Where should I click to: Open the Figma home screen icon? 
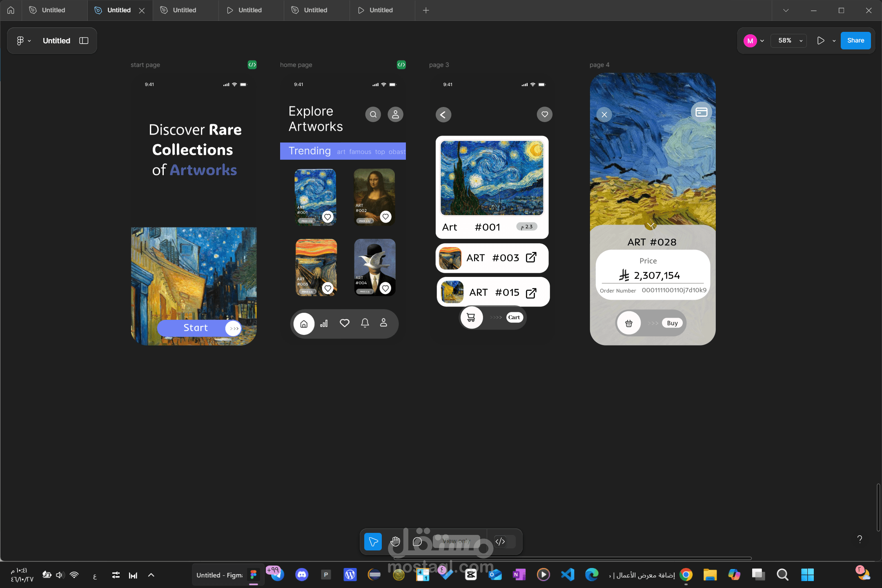point(11,10)
